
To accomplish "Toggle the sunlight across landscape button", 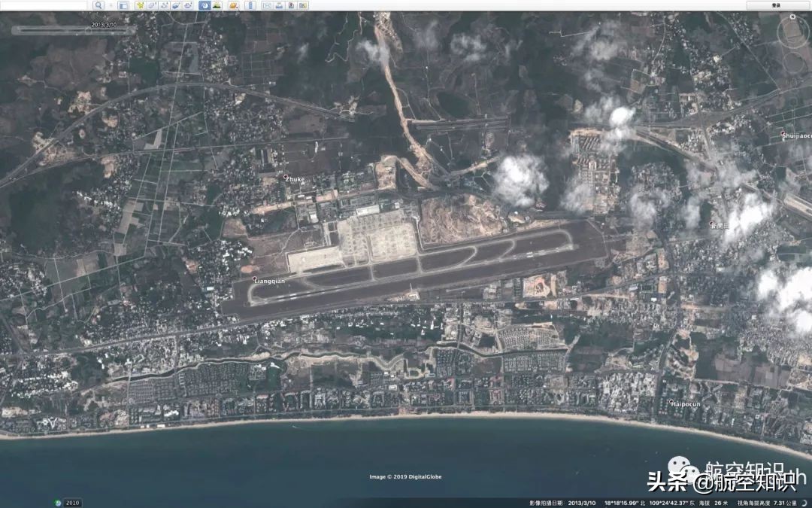I will point(217,5).
